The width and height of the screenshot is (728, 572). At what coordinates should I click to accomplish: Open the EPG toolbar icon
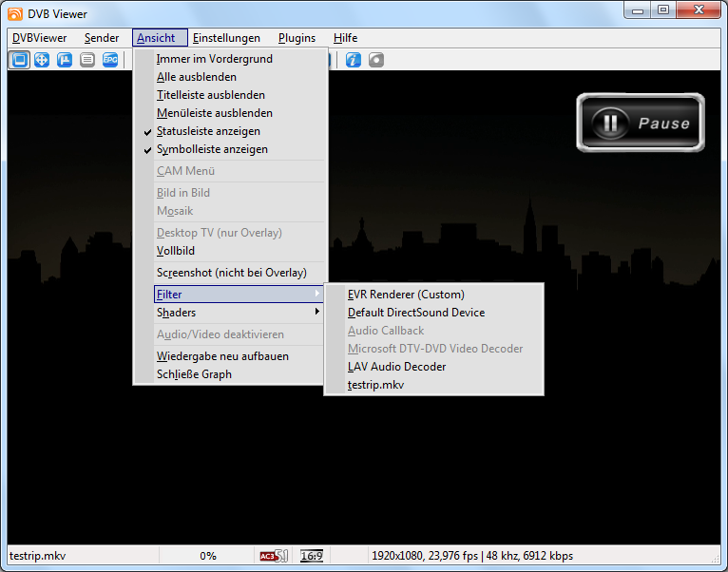pyautogui.click(x=110, y=60)
